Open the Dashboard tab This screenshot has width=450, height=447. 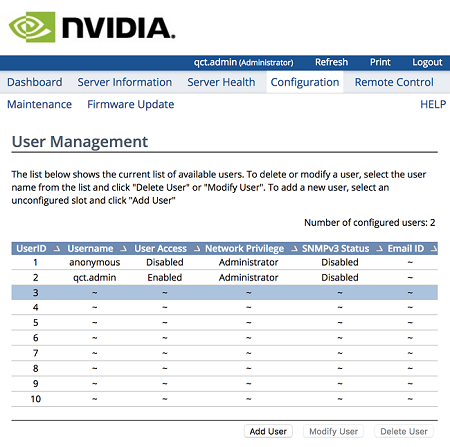pyautogui.click(x=35, y=82)
